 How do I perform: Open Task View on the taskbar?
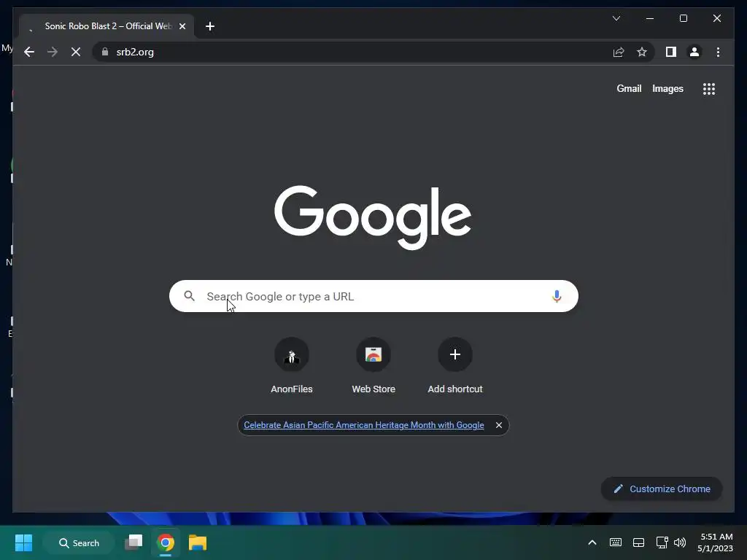click(x=133, y=542)
